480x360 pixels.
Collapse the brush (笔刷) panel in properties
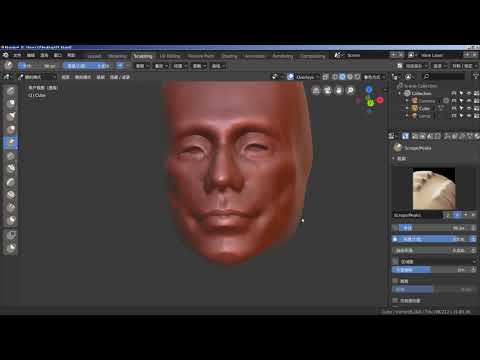coord(394,158)
